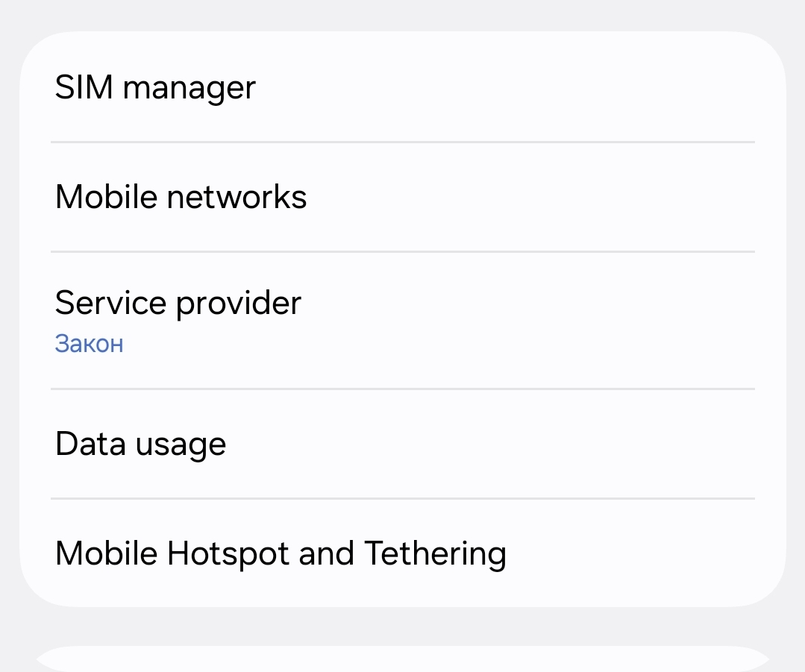Click the blue Закон provider name
Viewport: 805px width, 672px height.
point(89,344)
